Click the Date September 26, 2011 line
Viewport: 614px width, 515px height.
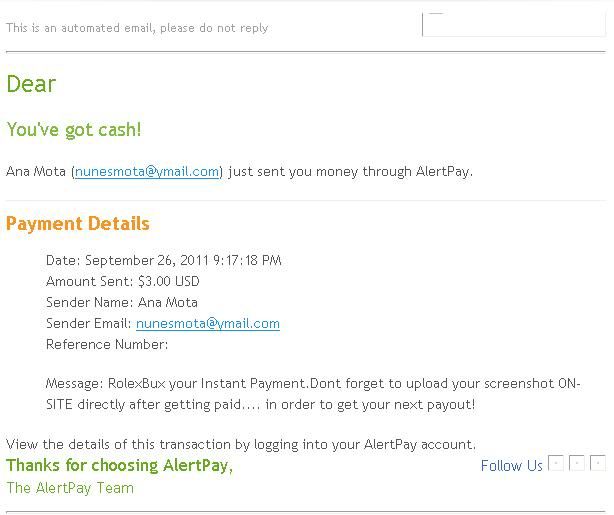(x=164, y=260)
